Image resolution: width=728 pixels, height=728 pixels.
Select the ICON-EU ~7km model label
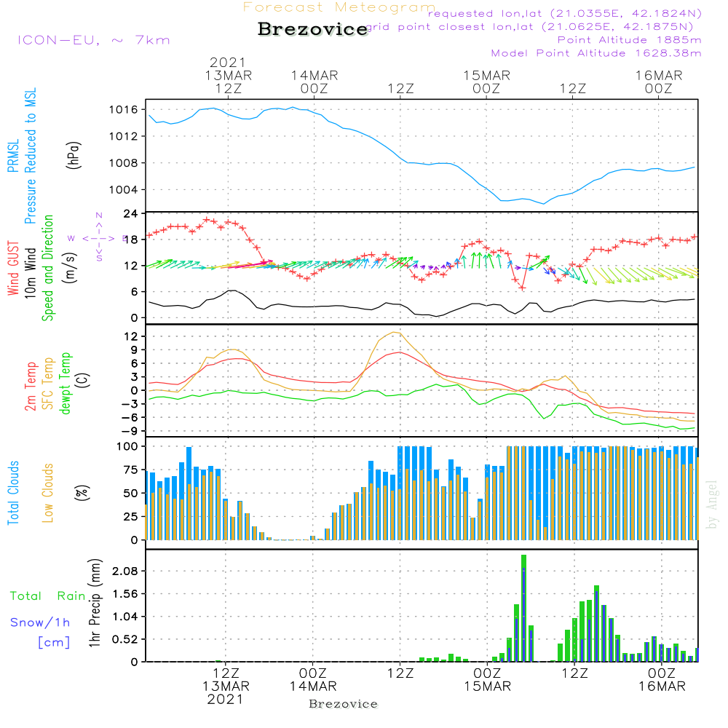point(93,40)
